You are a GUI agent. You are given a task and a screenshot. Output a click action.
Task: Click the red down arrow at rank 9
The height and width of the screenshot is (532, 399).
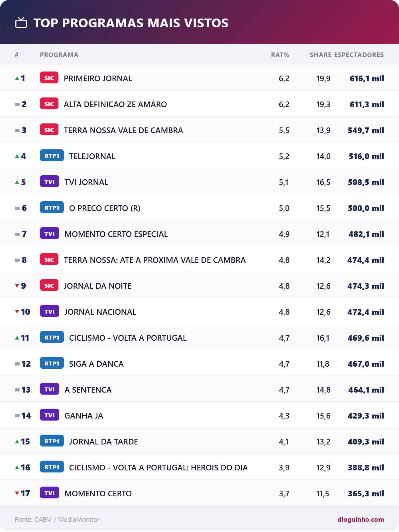pos(17,286)
